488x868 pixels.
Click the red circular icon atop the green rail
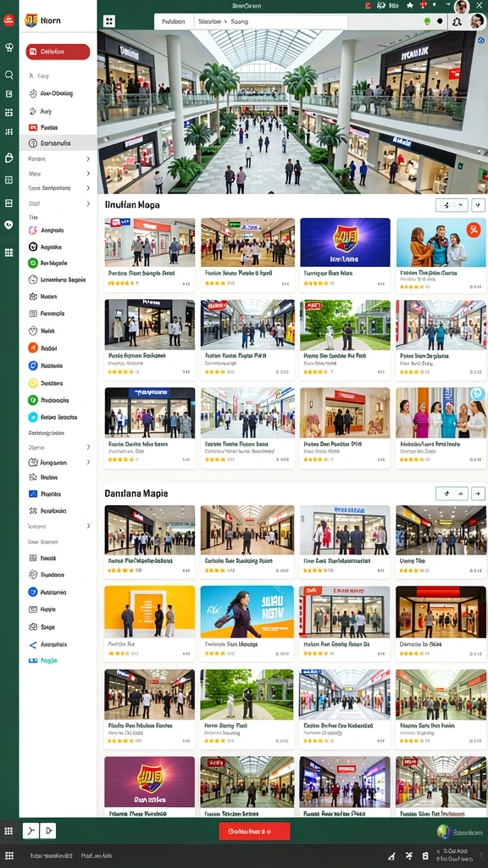tap(8, 21)
